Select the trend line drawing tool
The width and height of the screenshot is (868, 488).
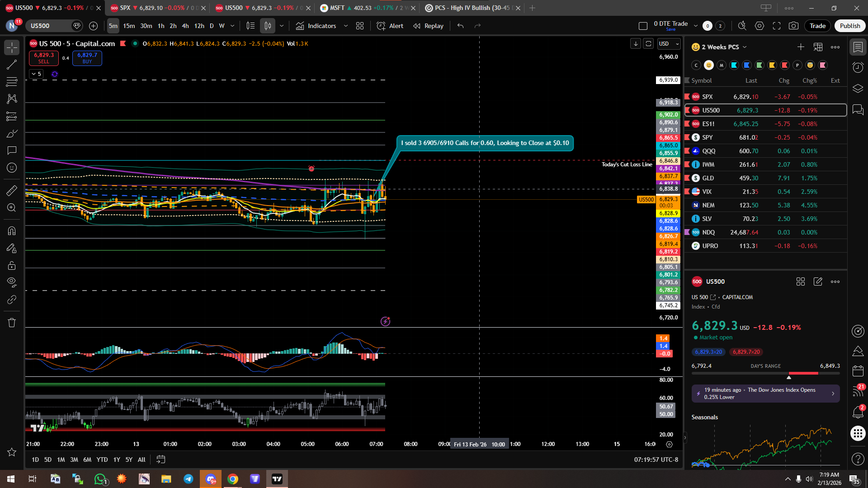pyautogui.click(x=12, y=65)
